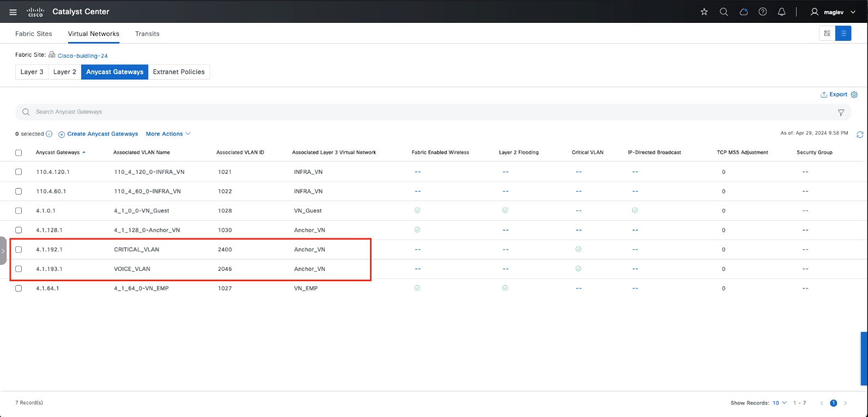Viewport: 868px width, 417px height.
Task: Click the cloud status icon
Action: [x=743, y=12]
